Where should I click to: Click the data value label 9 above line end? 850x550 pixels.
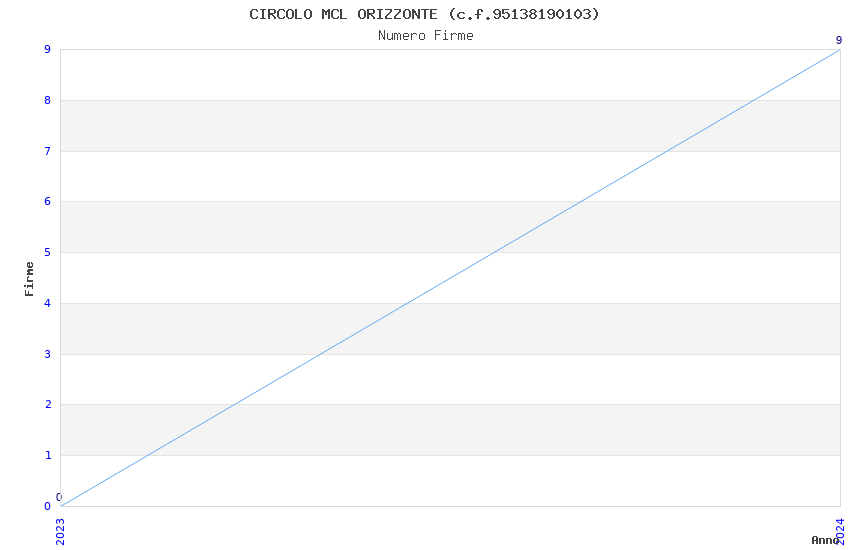839,40
